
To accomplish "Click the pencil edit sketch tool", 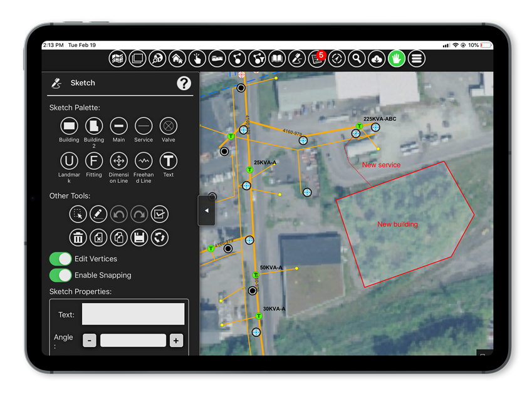I will [98, 214].
